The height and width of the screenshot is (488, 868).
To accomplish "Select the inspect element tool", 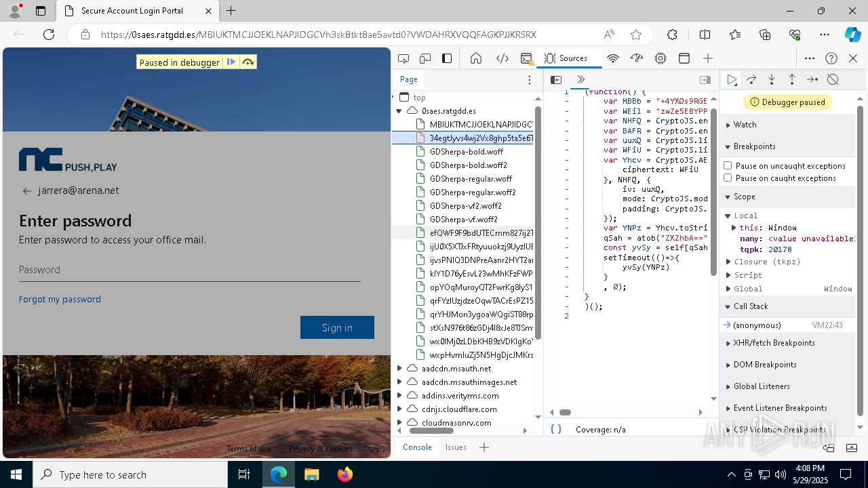I will (x=403, y=58).
